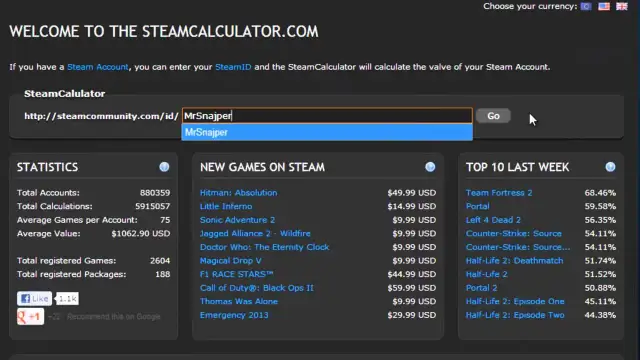Click the $59.99 USD Black Ops II price
The width and height of the screenshot is (640, 360).
[x=411, y=288]
